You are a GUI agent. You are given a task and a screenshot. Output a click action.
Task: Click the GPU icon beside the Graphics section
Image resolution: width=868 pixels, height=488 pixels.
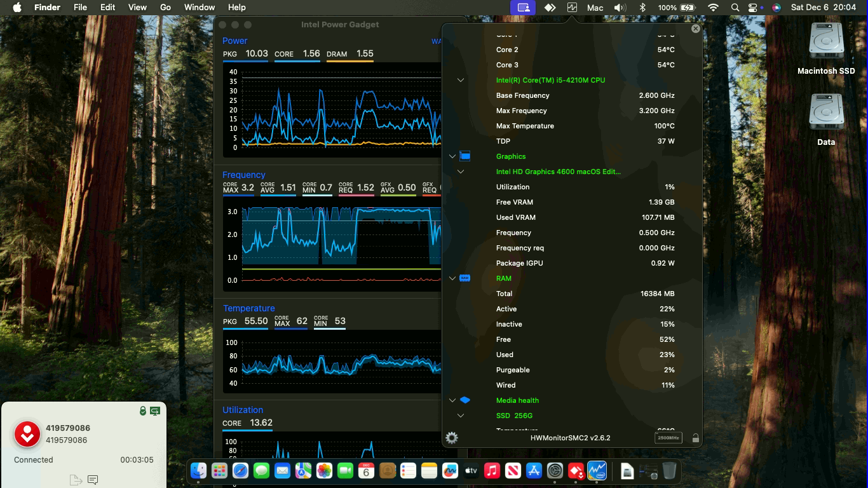click(x=465, y=156)
